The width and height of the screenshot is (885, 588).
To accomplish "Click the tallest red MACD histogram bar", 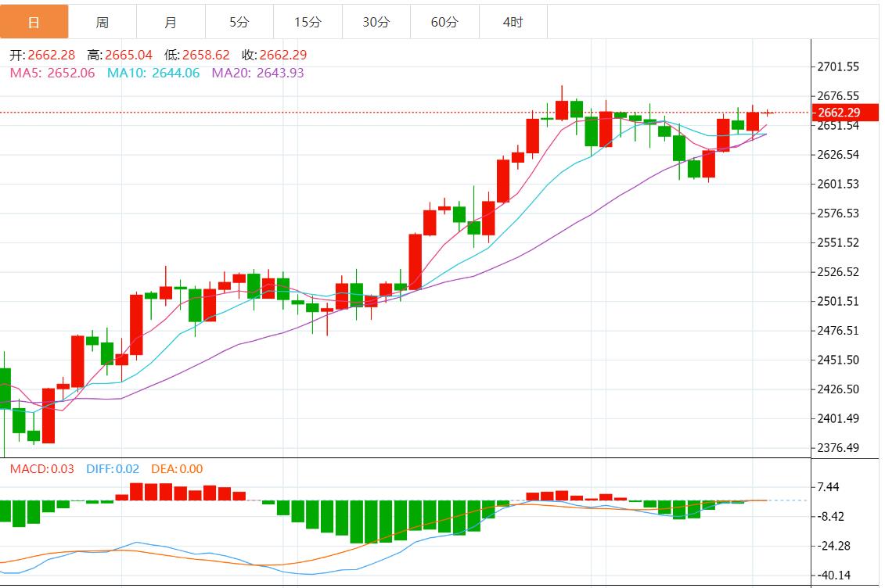I will point(135,492).
